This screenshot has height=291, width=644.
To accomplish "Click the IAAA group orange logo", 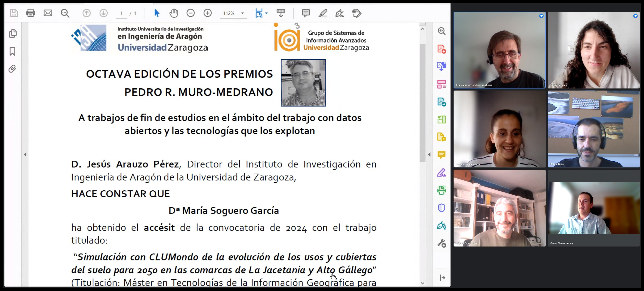I will click(x=287, y=37).
